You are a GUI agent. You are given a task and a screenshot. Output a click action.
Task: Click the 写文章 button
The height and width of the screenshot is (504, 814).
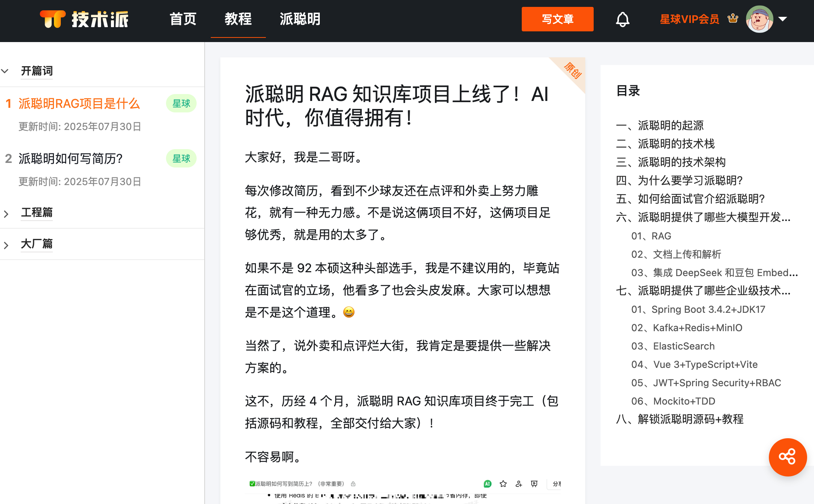(x=557, y=19)
